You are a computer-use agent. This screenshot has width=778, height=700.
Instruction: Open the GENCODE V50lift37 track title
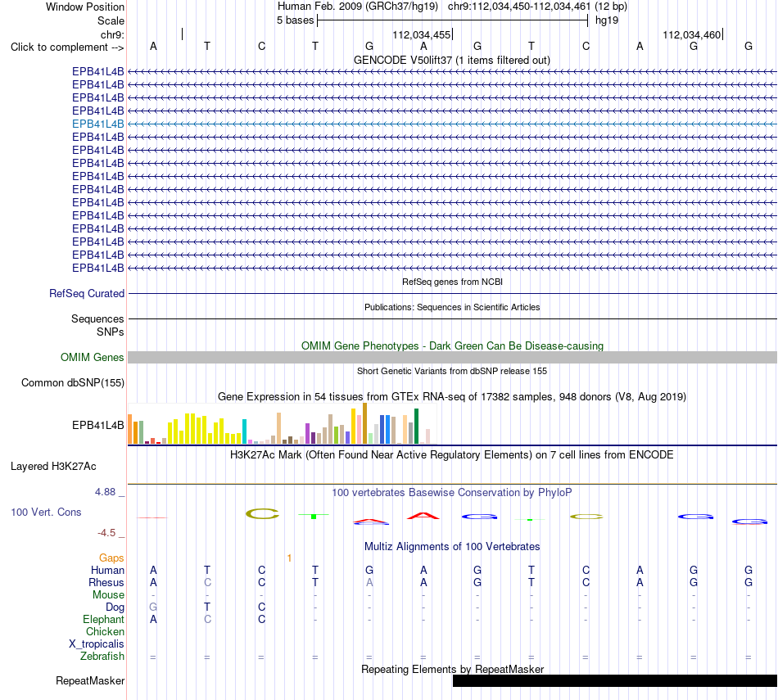tap(451, 60)
